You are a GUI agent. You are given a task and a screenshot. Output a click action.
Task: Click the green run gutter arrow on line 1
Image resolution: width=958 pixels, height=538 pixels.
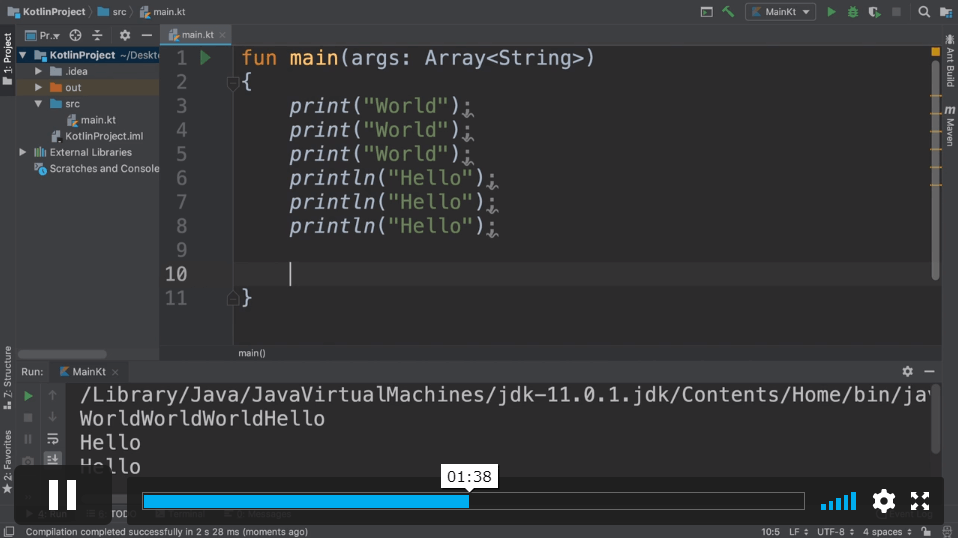pos(206,58)
